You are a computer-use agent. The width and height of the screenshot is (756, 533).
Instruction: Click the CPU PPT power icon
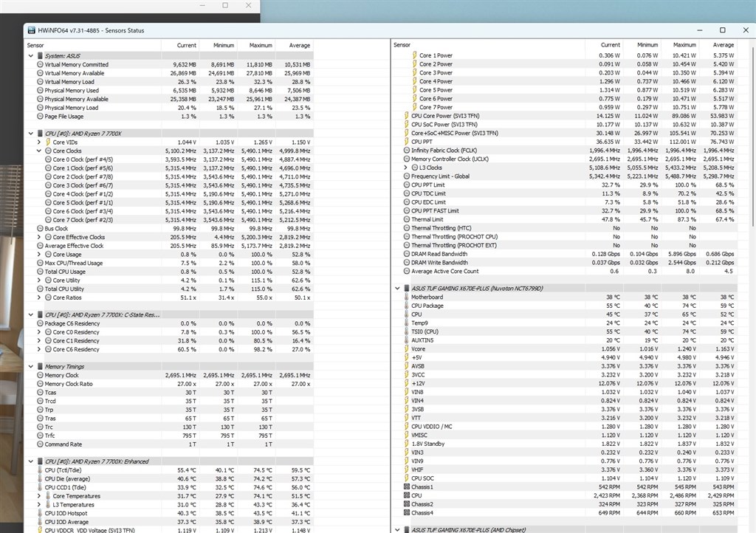(407, 142)
